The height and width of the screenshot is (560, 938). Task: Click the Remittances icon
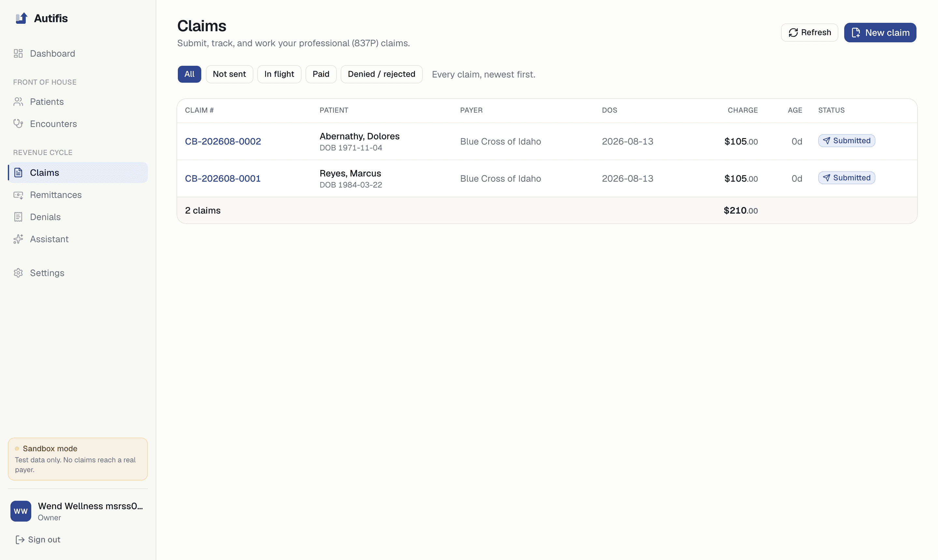click(x=18, y=195)
